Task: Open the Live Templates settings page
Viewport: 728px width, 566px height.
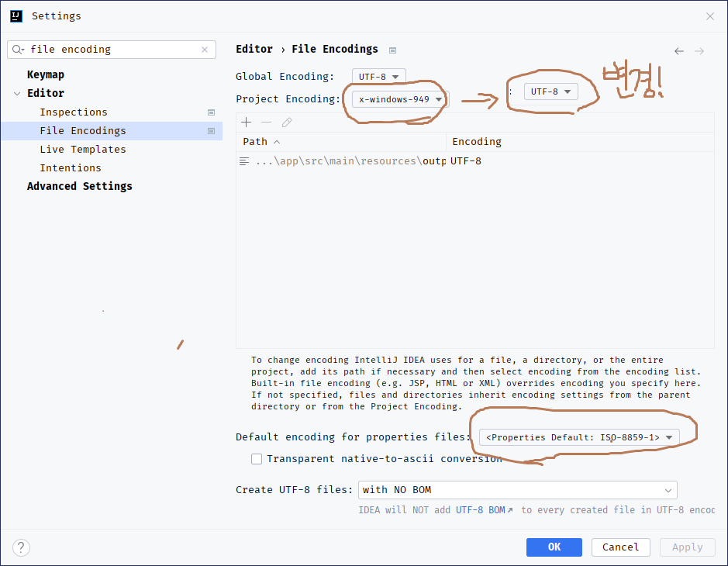Action: click(x=83, y=150)
